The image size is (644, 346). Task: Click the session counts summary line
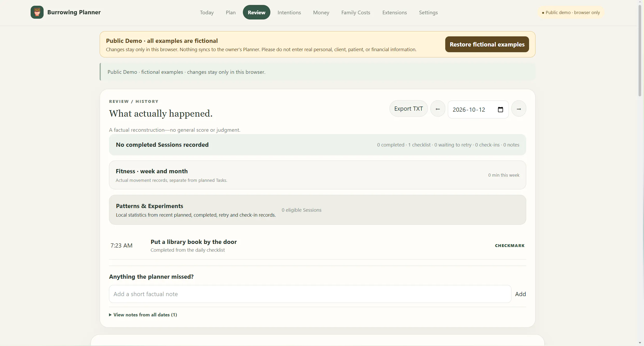(x=448, y=145)
